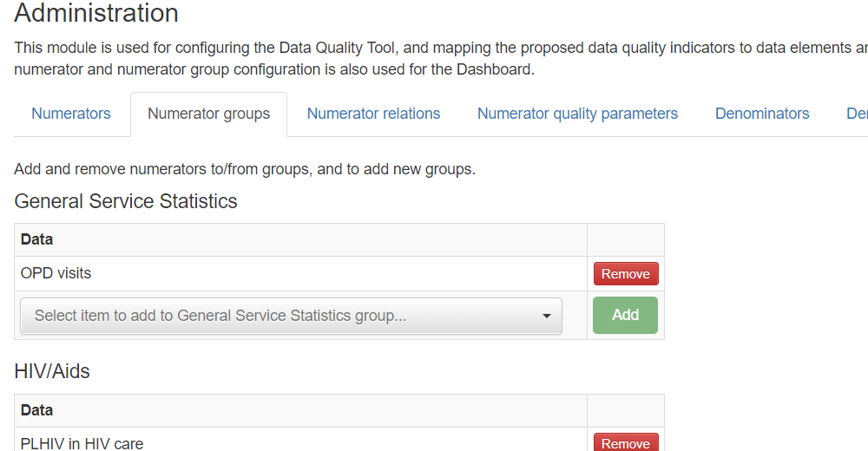Click the HIV/Aids group heading
Viewport: 868px width, 451px height.
(x=52, y=371)
